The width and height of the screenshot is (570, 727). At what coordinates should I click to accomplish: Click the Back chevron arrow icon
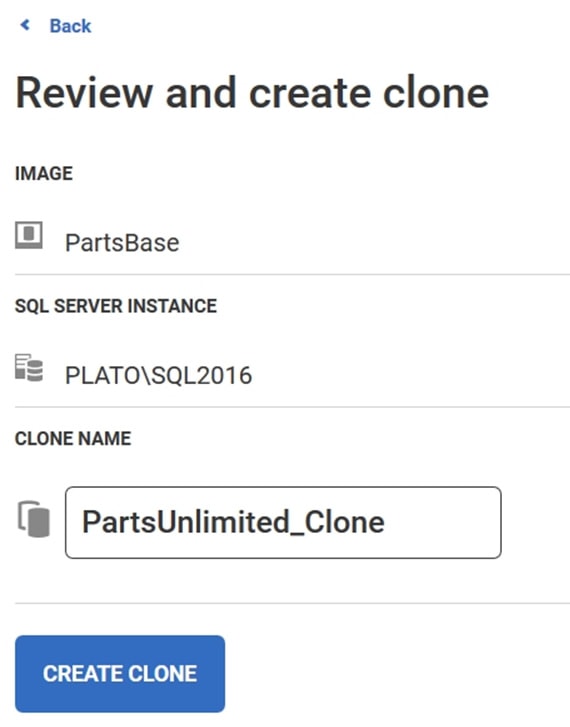pos(25,25)
